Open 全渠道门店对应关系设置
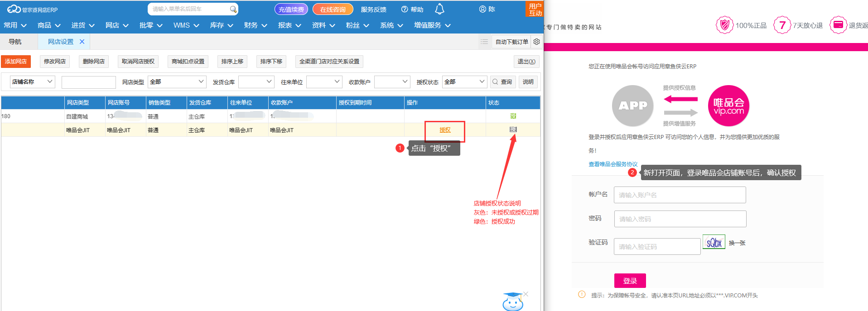Viewport: 868px width, 311px height. pyautogui.click(x=329, y=62)
